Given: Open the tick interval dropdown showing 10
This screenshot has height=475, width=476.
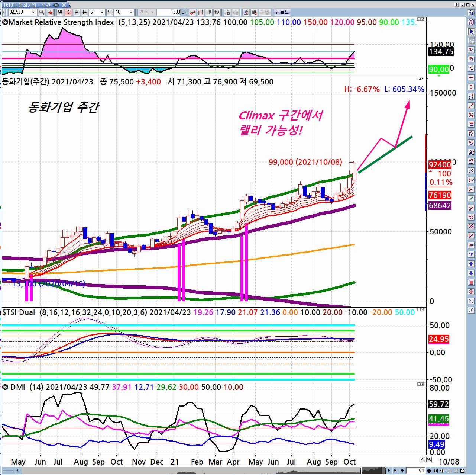Looking at the screenshot, I should pos(131,12).
